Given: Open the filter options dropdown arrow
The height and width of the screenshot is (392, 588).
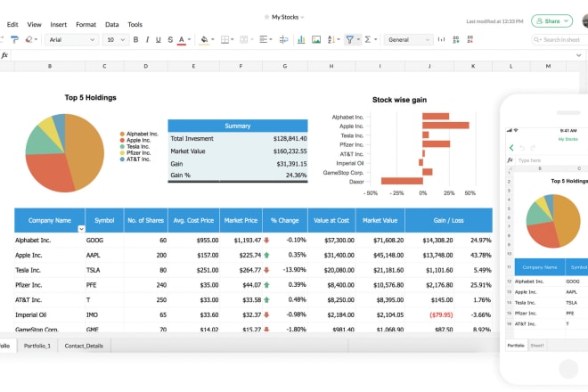Looking at the screenshot, I should [358, 39].
